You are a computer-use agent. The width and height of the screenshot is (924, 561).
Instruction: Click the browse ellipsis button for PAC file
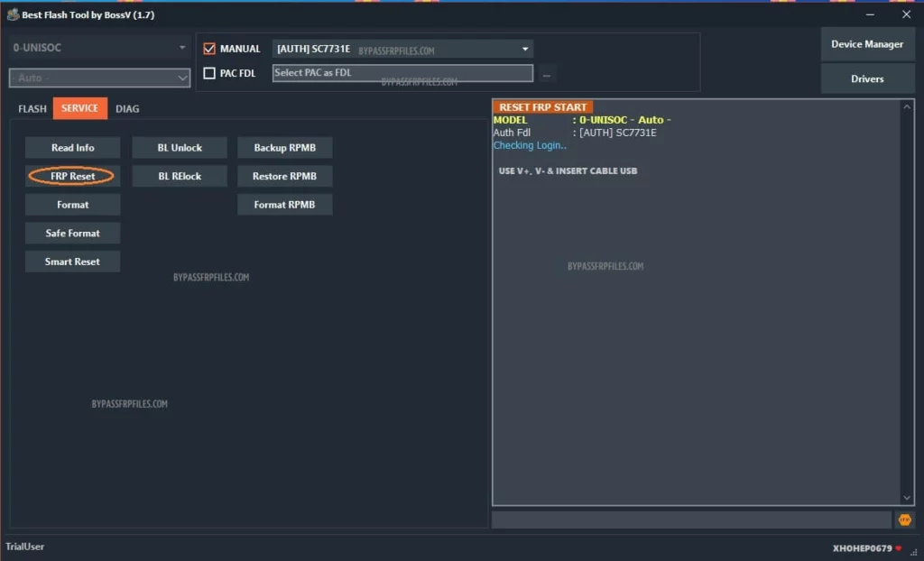pos(547,74)
